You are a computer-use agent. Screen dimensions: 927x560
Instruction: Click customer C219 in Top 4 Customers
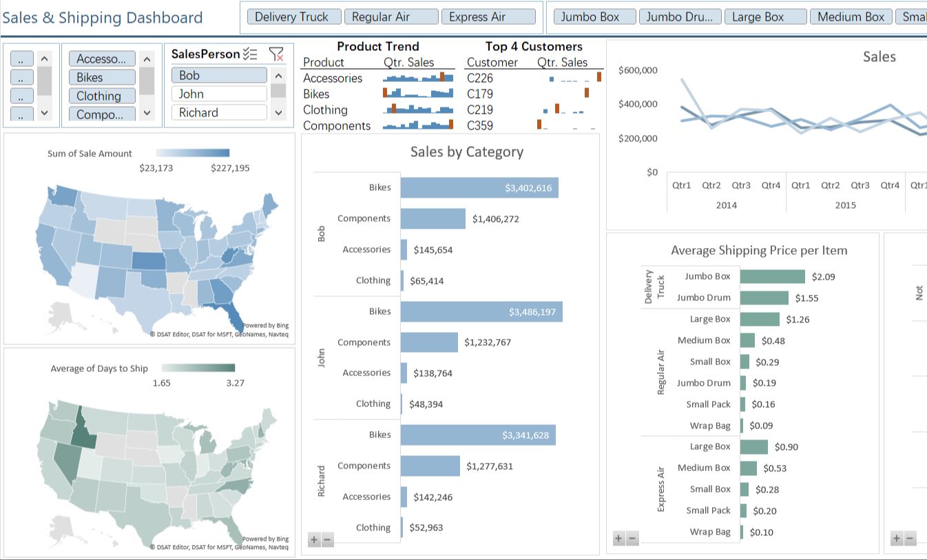(480, 110)
